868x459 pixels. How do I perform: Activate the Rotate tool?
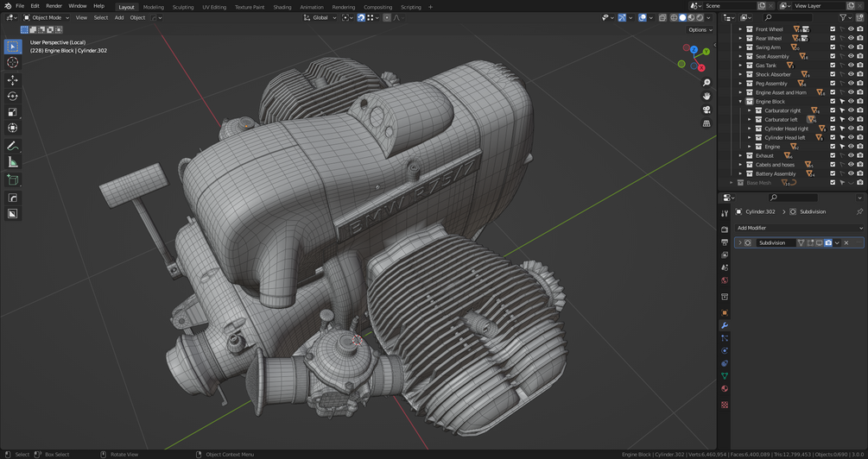point(13,96)
